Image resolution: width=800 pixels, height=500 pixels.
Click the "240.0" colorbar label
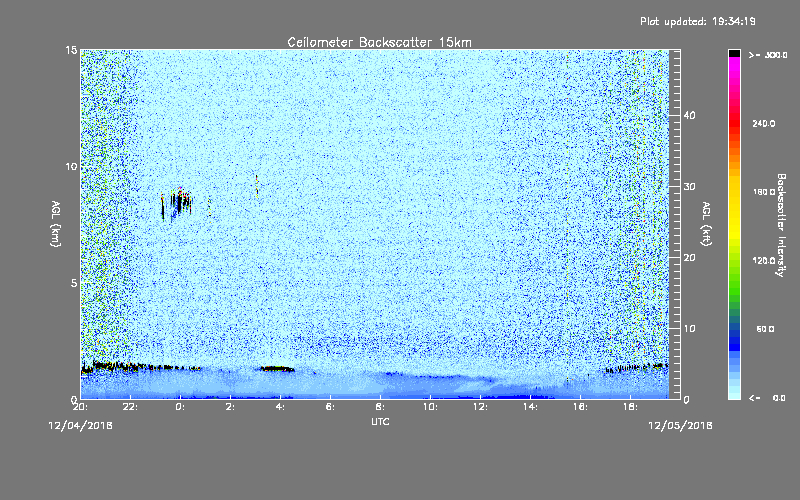click(x=764, y=124)
